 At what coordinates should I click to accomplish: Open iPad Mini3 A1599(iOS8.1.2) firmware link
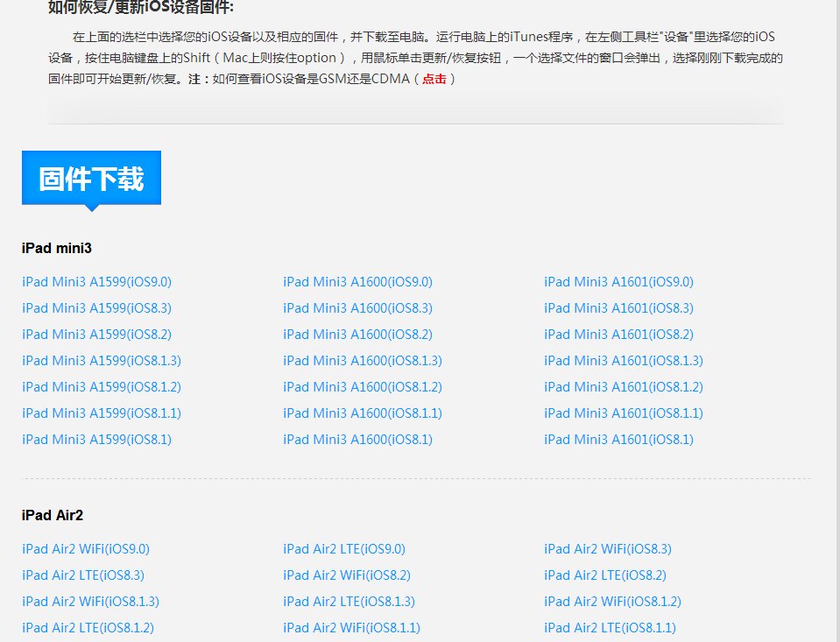click(x=102, y=387)
